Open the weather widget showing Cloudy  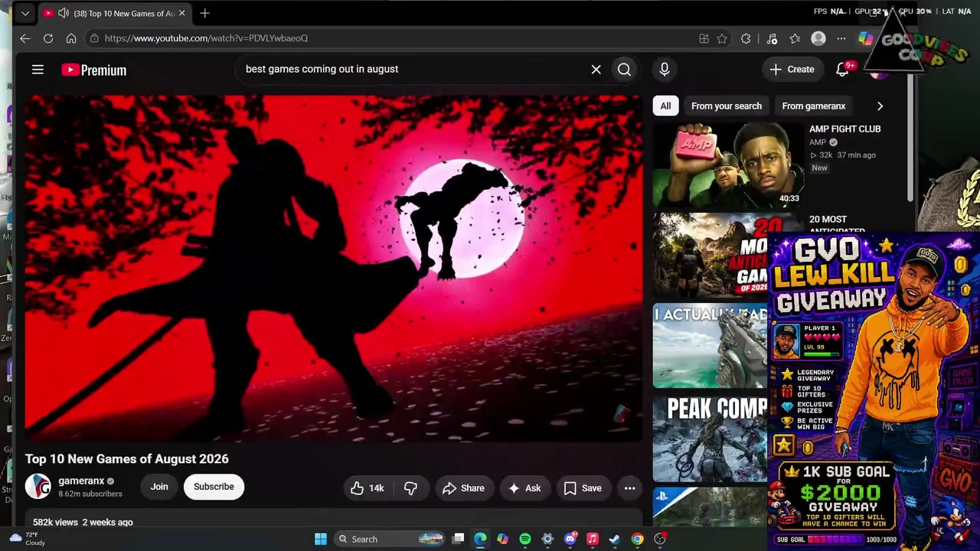tap(28, 539)
